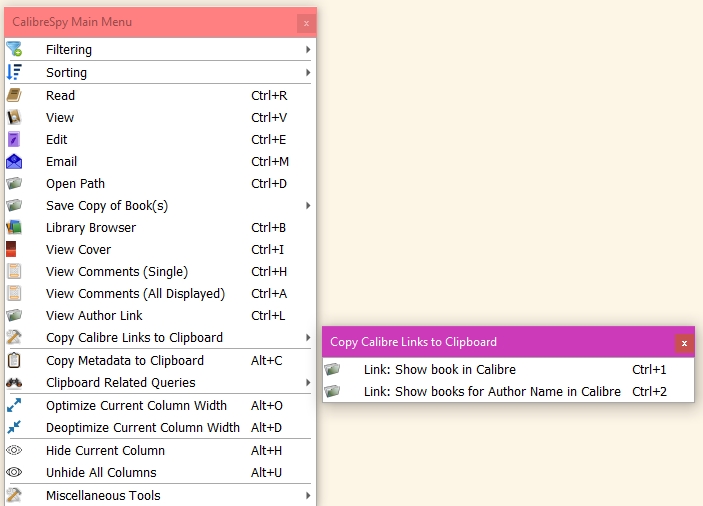
Task: Click the red View Cover icon
Action: (11, 249)
